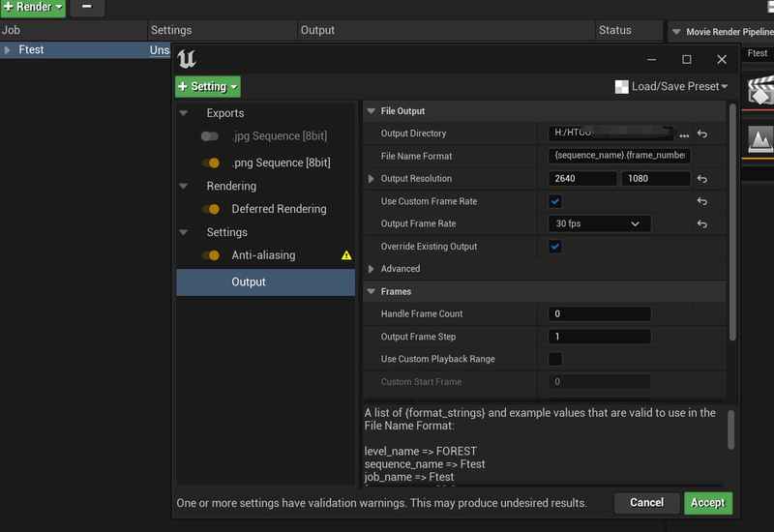Expand the Output Resolution property
Screen dimensions: 774x532
click(372, 179)
